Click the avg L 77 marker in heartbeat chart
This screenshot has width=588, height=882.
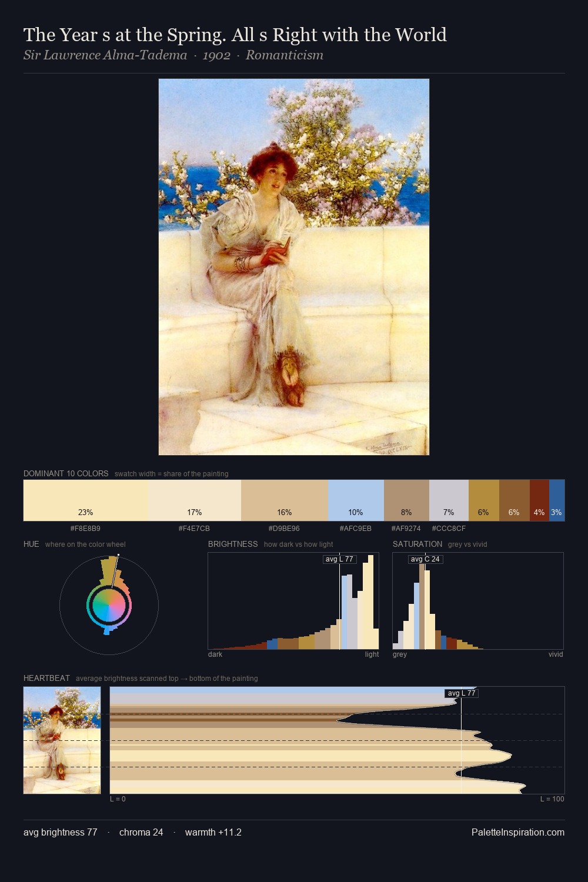tap(462, 693)
